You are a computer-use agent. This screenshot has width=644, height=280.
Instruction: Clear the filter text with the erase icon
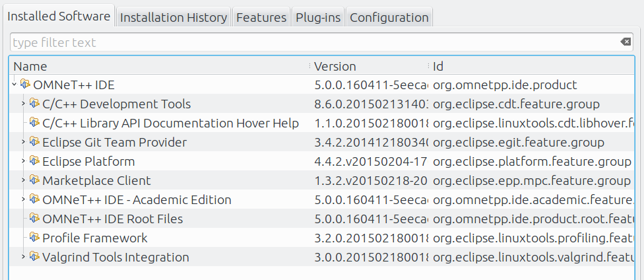(625, 42)
